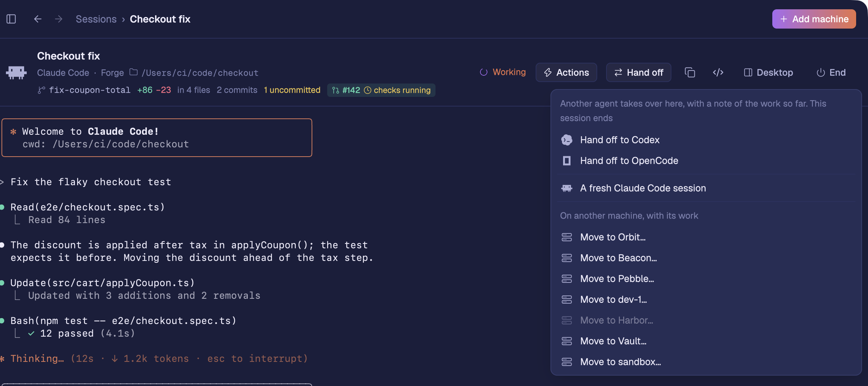Select Move to Orbit…

click(706, 237)
